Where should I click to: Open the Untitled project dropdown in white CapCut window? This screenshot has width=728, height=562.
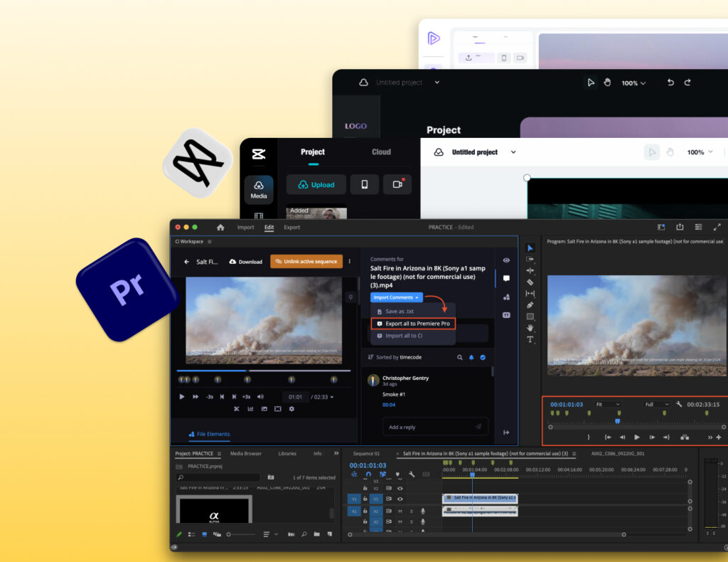513,152
